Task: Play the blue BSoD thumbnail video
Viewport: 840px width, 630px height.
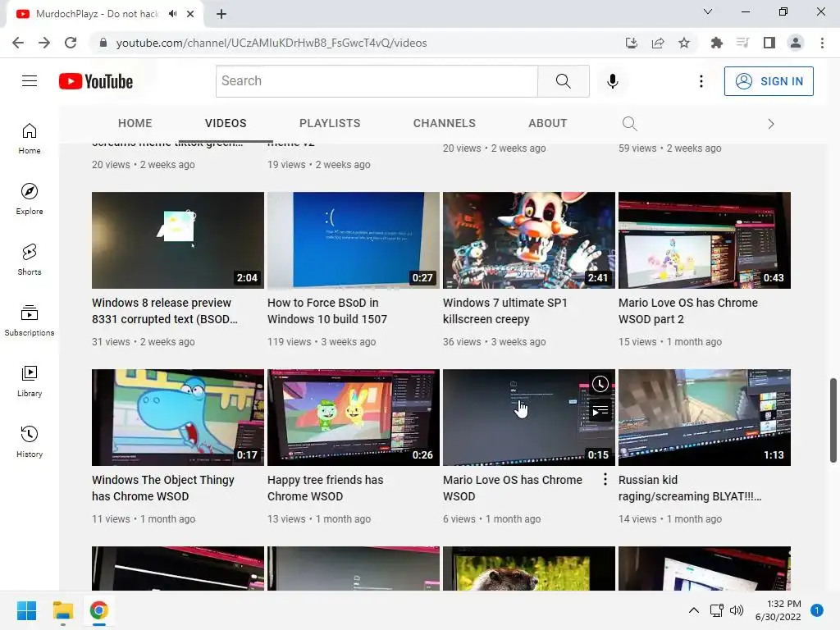Action: 354,240
